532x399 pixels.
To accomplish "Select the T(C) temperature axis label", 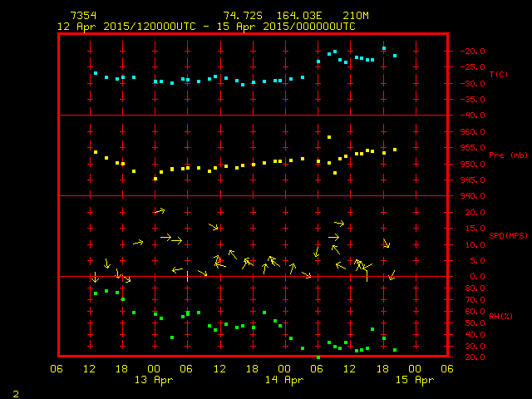I will [x=499, y=75].
